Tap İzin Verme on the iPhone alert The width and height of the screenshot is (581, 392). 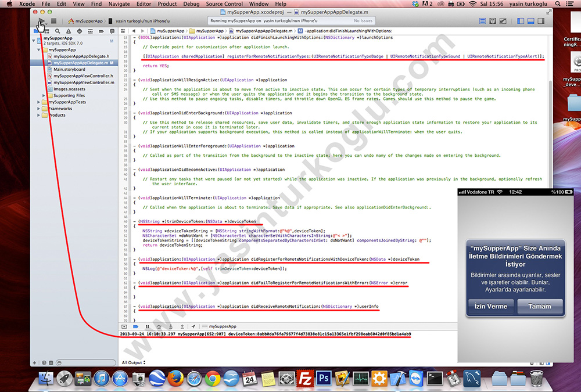490,307
